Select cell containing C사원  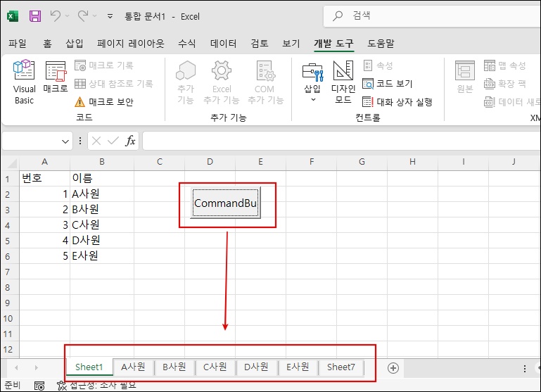tap(102, 225)
